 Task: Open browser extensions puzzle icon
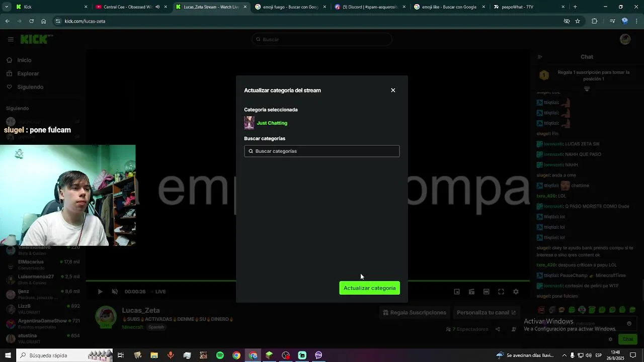595,21
